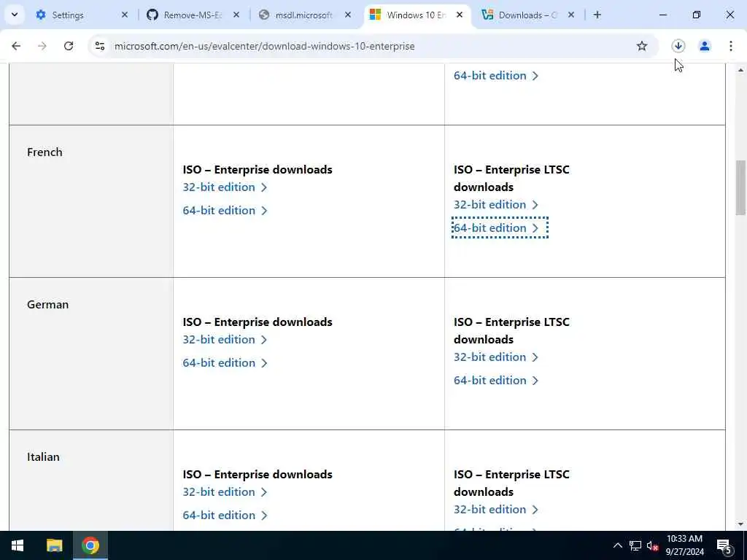Screen dimensions: 747x560
Task: Open German LTSC 64-bit edition link
Action: 496,381
